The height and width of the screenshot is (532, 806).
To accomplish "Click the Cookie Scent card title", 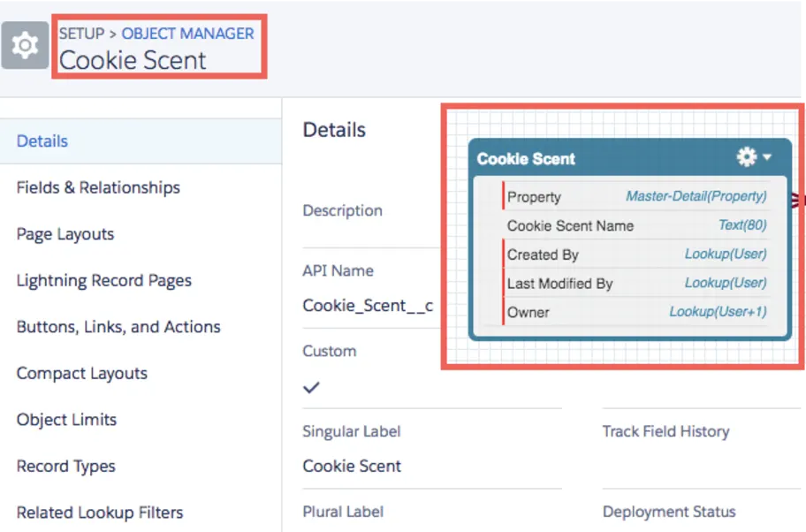I will pyautogui.click(x=526, y=159).
